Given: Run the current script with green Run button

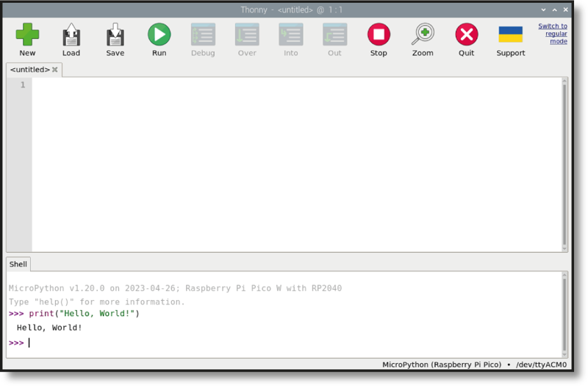Looking at the screenshot, I should [x=159, y=35].
